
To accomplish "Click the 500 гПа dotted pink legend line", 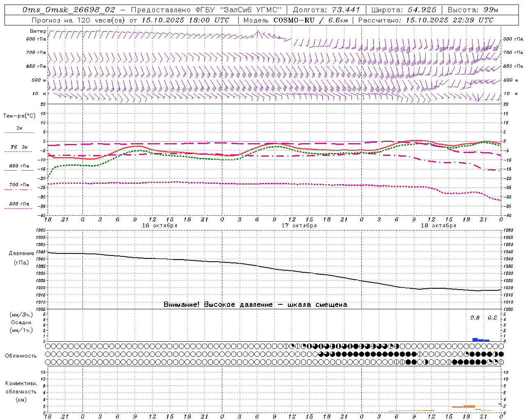I will (18, 208).
